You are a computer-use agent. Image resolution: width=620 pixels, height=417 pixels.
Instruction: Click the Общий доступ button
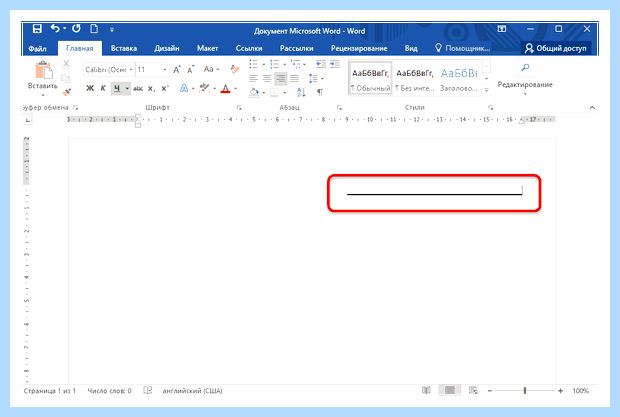pyautogui.click(x=556, y=48)
